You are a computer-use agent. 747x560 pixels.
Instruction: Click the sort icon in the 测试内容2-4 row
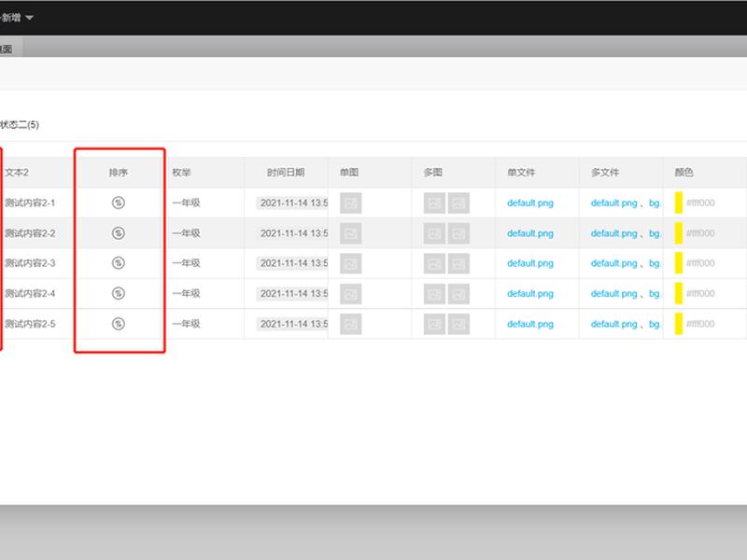[119, 293]
